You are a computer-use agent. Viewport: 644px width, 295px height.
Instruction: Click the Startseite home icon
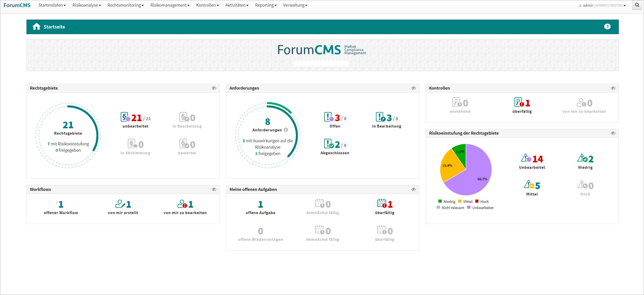click(36, 27)
